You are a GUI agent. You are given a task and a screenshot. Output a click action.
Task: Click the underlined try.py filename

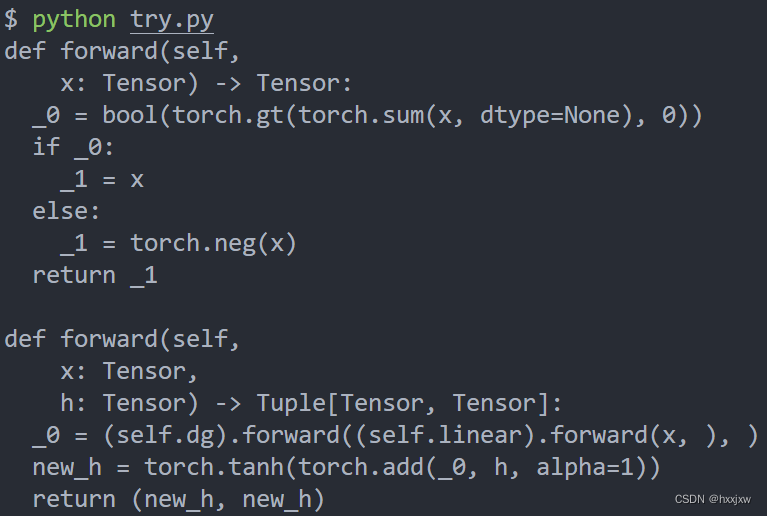[172, 21]
